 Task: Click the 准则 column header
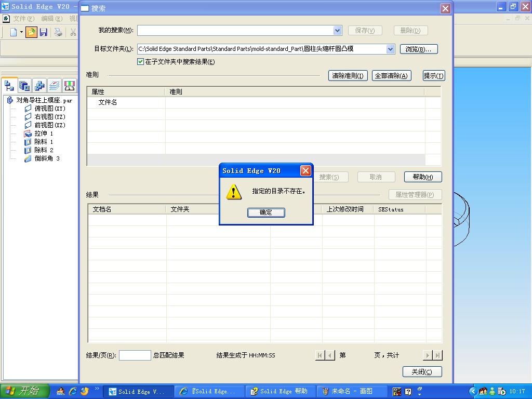295,92
